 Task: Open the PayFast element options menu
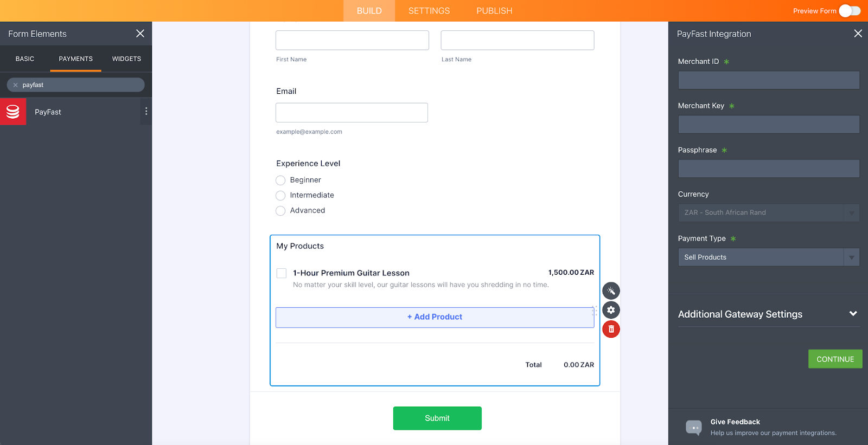pos(146,112)
